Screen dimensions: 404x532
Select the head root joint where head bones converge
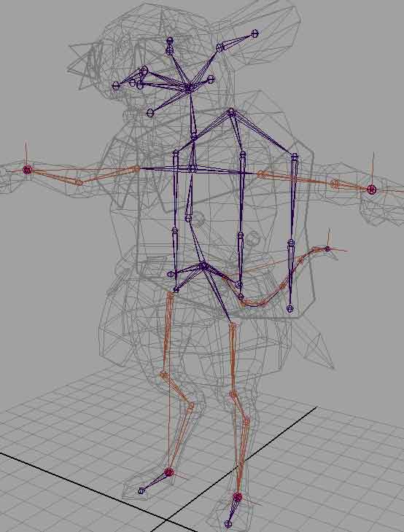point(190,88)
